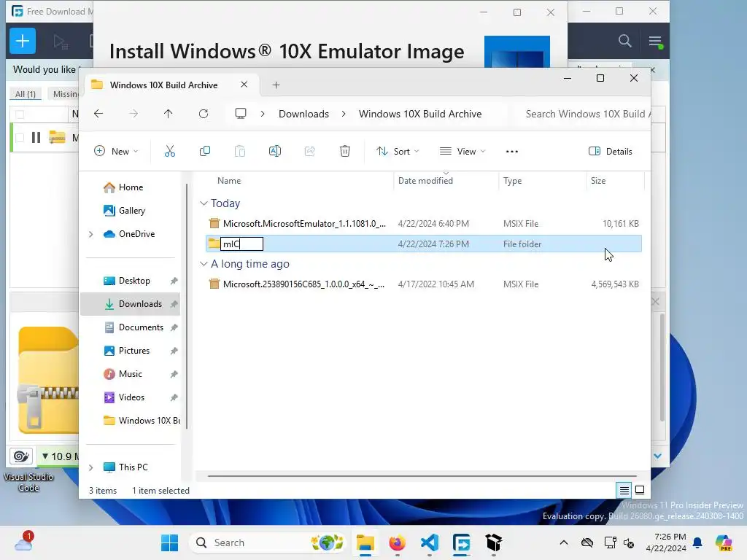747x560 pixels.
Task: Click the horizontal scrollbar in file list
Action: point(422,475)
